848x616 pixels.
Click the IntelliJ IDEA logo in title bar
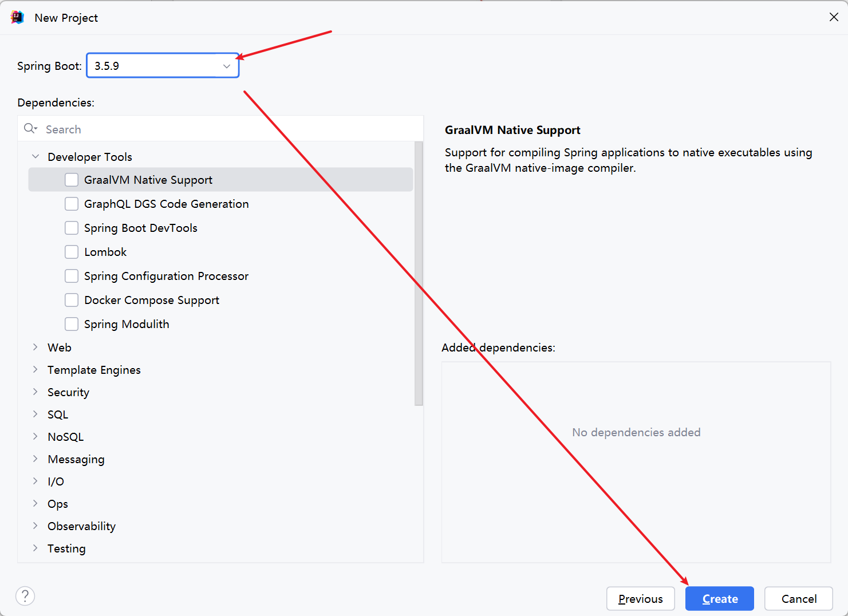click(17, 17)
